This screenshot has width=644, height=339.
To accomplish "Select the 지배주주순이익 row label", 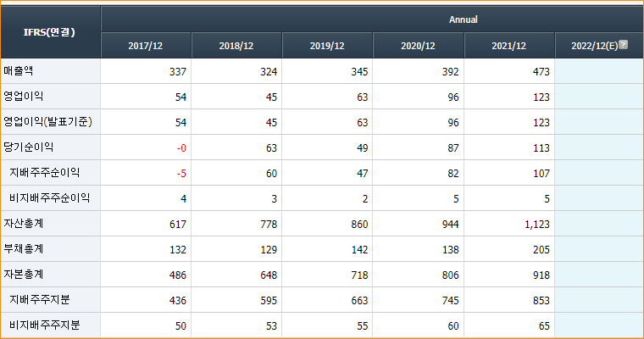I will click(x=44, y=173).
